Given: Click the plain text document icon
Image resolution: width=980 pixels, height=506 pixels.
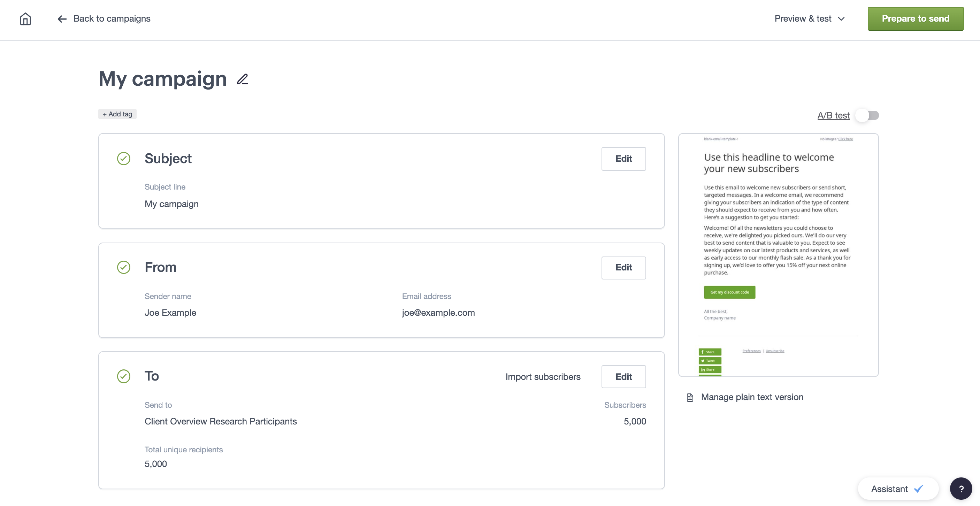Looking at the screenshot, I should (x=690, y=398).
